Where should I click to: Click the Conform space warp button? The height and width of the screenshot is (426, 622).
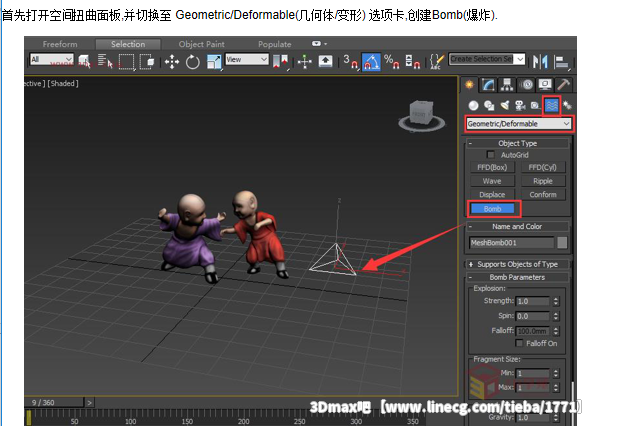point(542,194)
